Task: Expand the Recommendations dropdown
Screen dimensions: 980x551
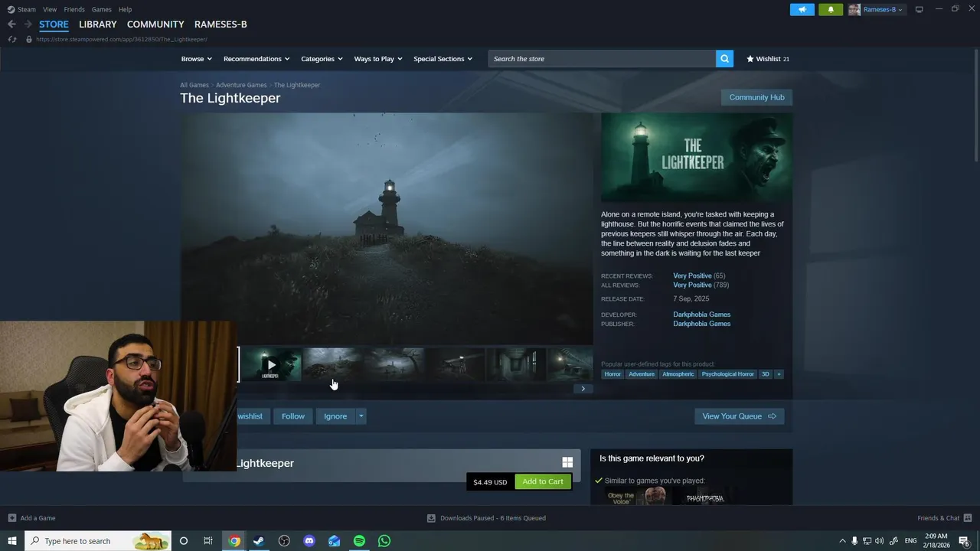Action: (x=256, y=59)
